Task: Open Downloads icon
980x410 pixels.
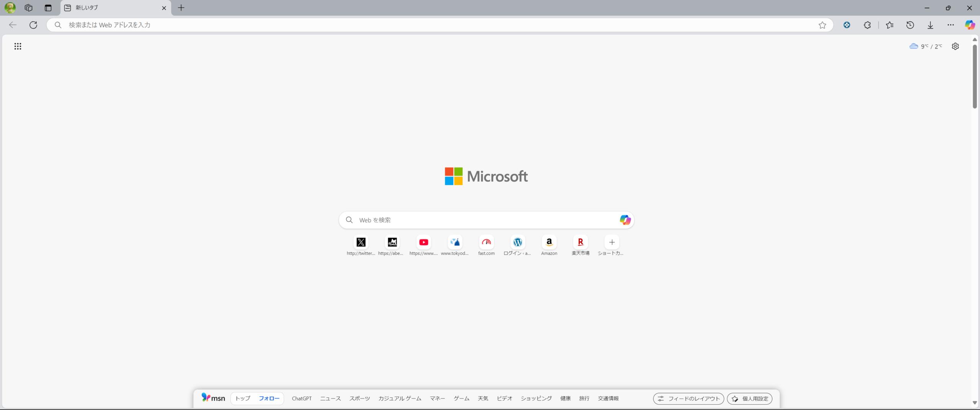Action: coord(930,25)
